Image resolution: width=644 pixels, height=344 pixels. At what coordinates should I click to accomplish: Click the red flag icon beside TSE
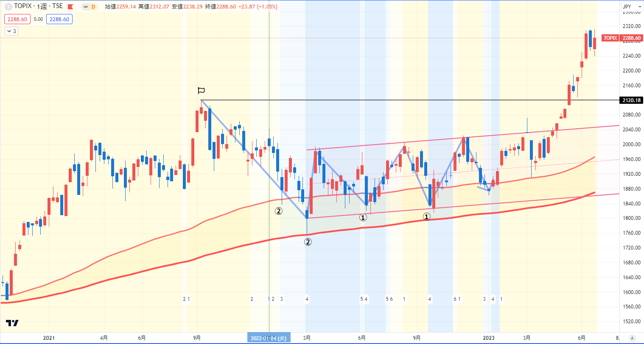[70, 6]
